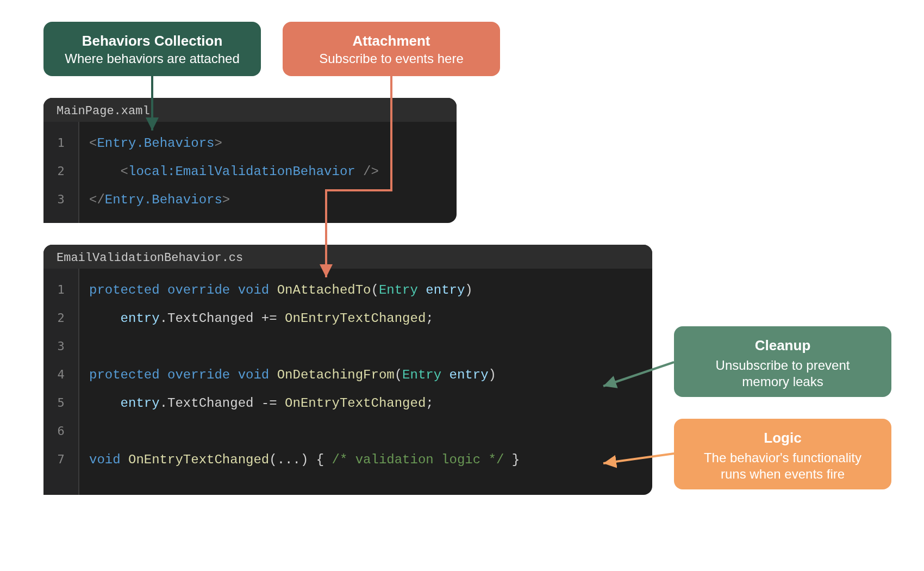Click the TextChanged -= unsubscribe line
The height and width of the screenshot is (571, 924).
click(277, 403)
